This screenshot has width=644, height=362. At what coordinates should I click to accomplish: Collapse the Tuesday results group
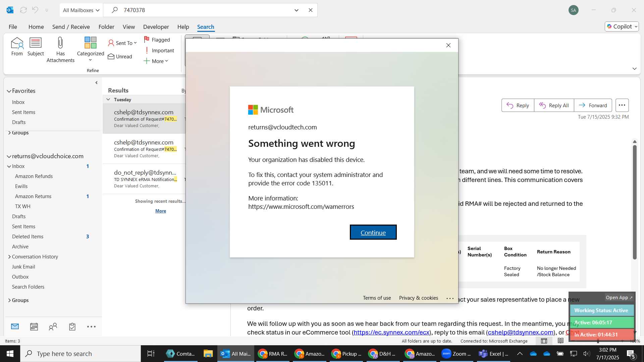[x=108, y=100]
